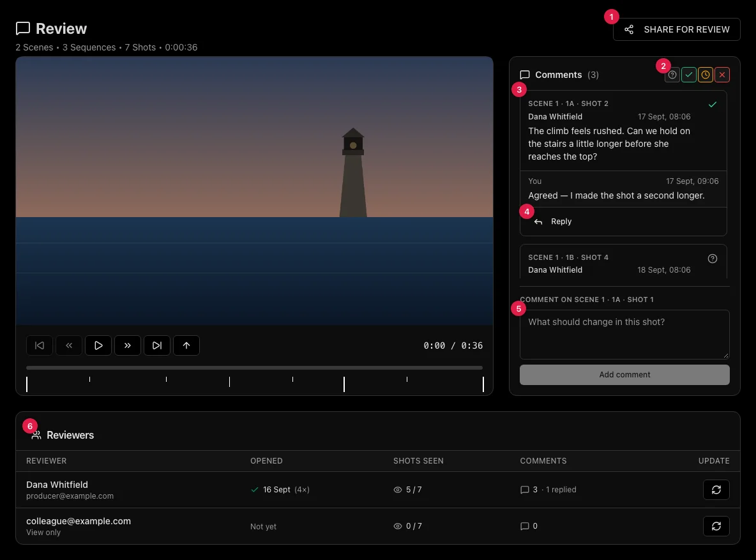Image resolution: width=756 pixels, height=560 pixels.
Task: Click the green check beside 16 Sept
Action: click(255, 490)
